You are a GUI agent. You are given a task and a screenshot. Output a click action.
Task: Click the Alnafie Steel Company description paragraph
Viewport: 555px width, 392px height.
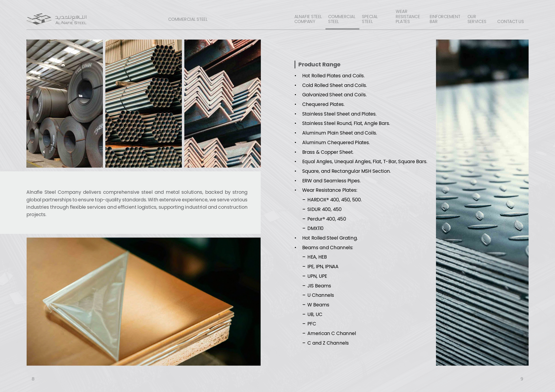click(x=137, y=203)
